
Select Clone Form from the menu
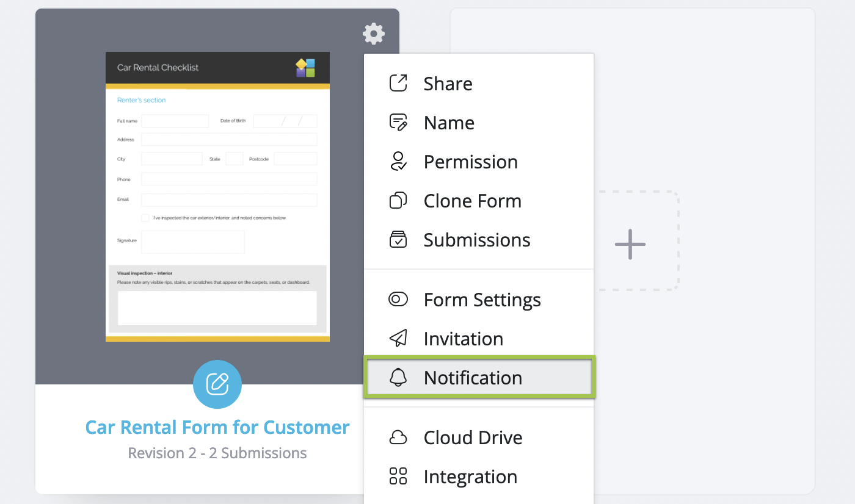click(x=472, y=201)
